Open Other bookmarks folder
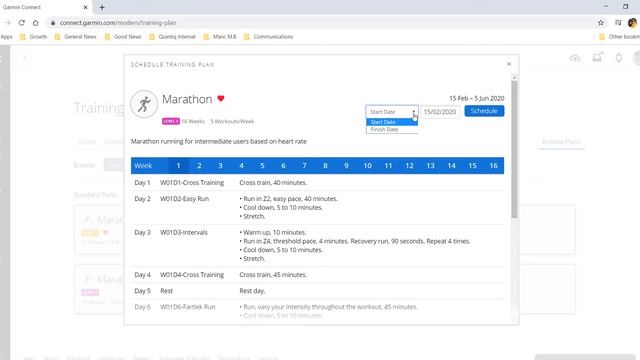 coord(619,37)
